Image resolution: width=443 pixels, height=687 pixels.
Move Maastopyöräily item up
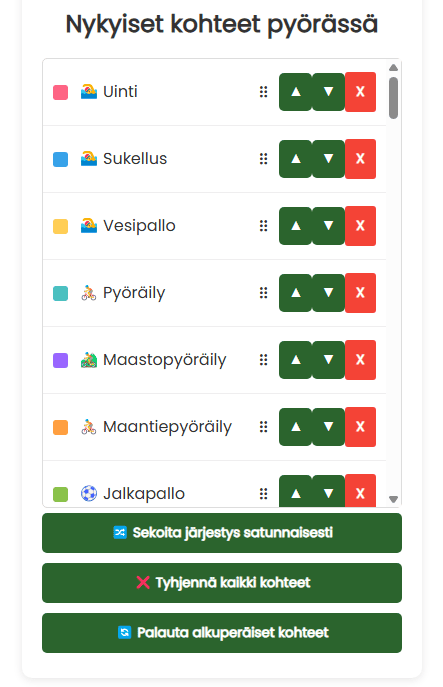296,360
